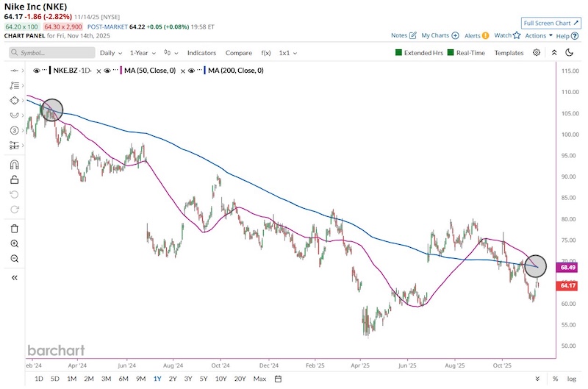
Task: Open the f(x) expressions menu
Action: pos(266,53)
